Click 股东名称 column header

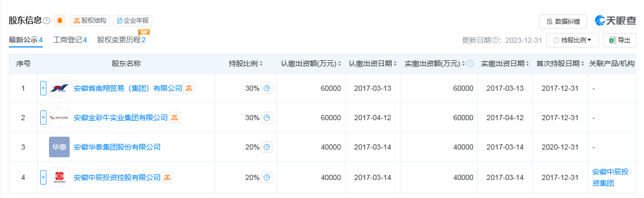pyautogui.click(x=126, y=63)
